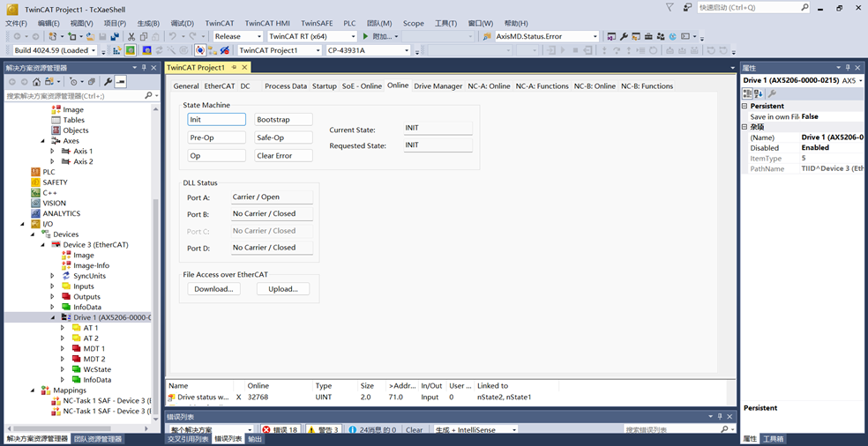Image resolution: width=868 pixels, height=446 pixels.
Task: Open the Scope menu
Action: coord(413,23)
